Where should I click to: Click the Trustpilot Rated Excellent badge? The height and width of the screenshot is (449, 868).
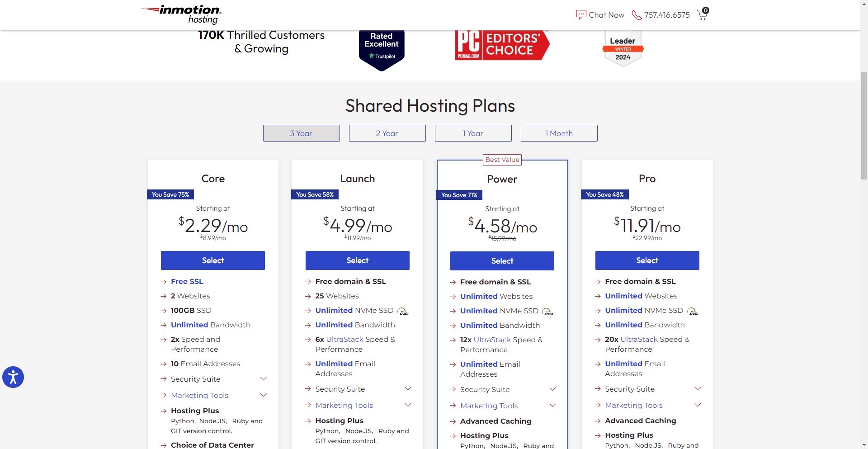[382, 49]
